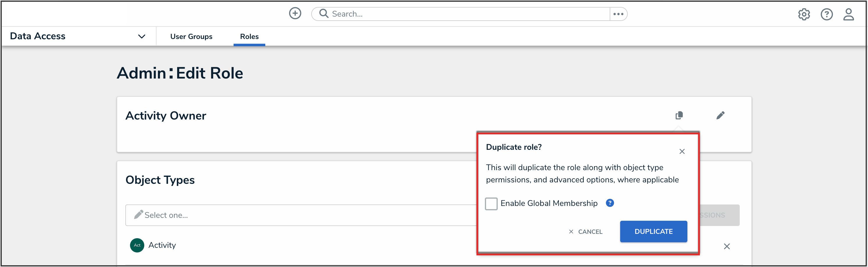868x267 pixels.
Task: Click the blue Global Membership help icon
Action: (610, 203)
